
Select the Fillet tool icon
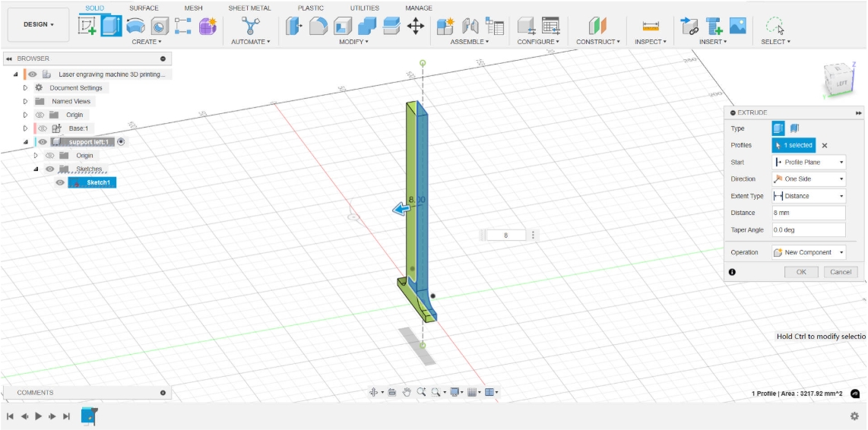click(x=318, y=26)
